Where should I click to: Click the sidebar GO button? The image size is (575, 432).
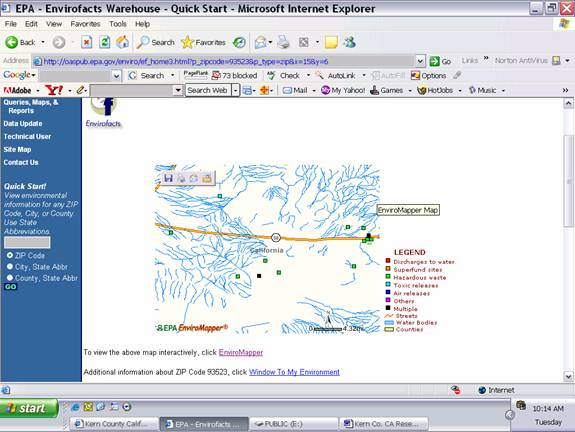tap(11, 287)
